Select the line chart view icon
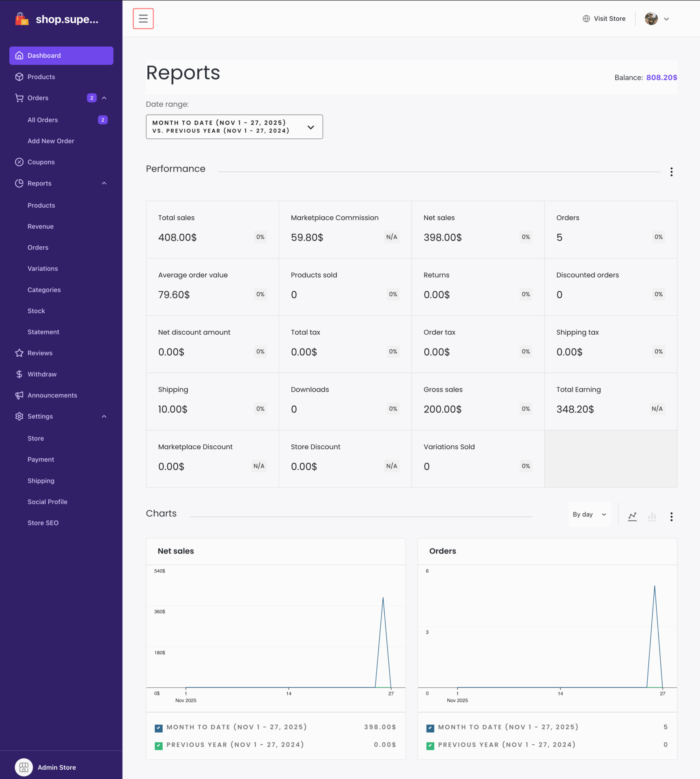 [633, 517]
